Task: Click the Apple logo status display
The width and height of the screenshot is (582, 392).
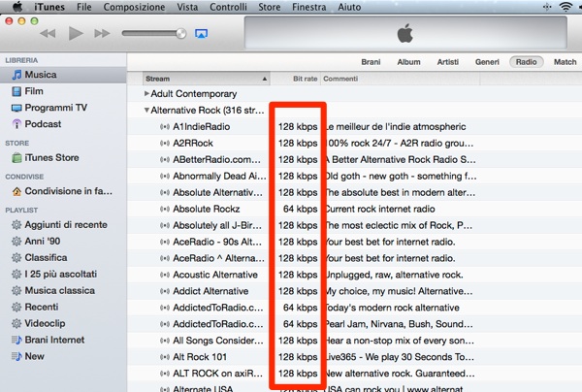Action: [x=405, y=33]
